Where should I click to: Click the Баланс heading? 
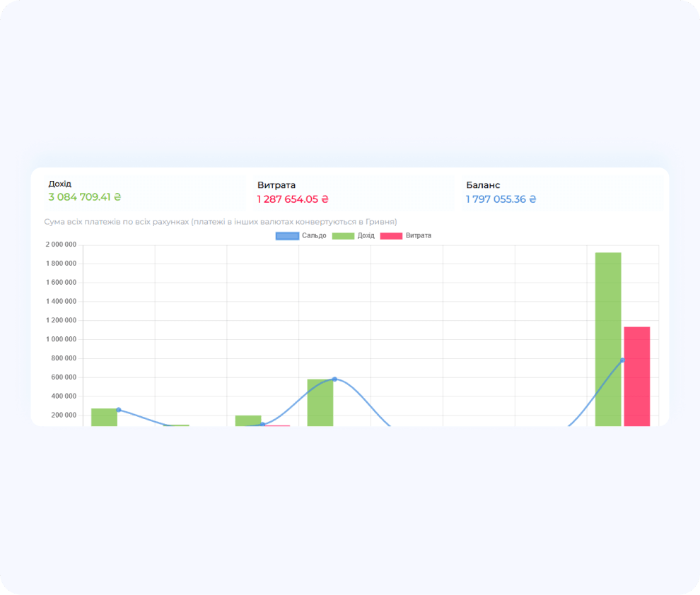coord(483,185)
